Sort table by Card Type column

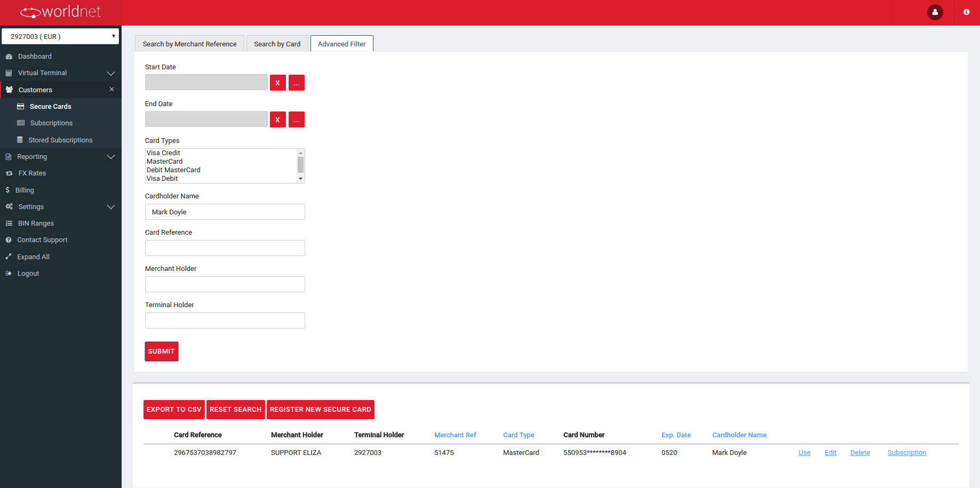tap(519, 435)
